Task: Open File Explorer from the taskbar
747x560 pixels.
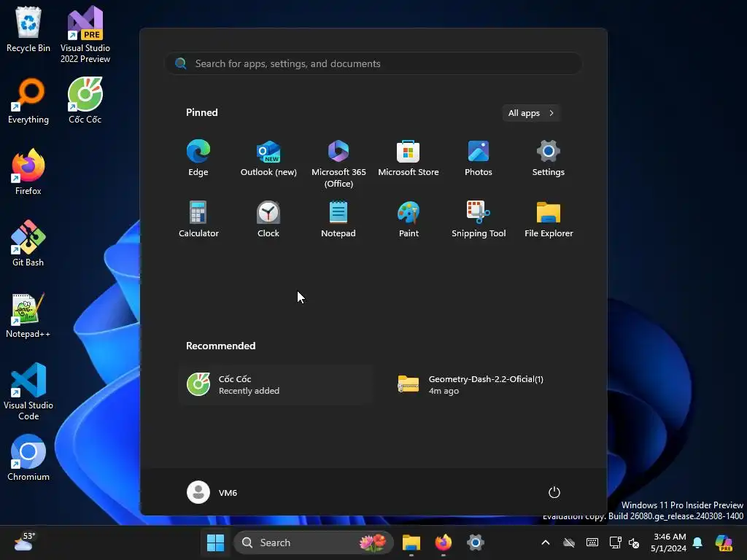Action: coord(411,542)
